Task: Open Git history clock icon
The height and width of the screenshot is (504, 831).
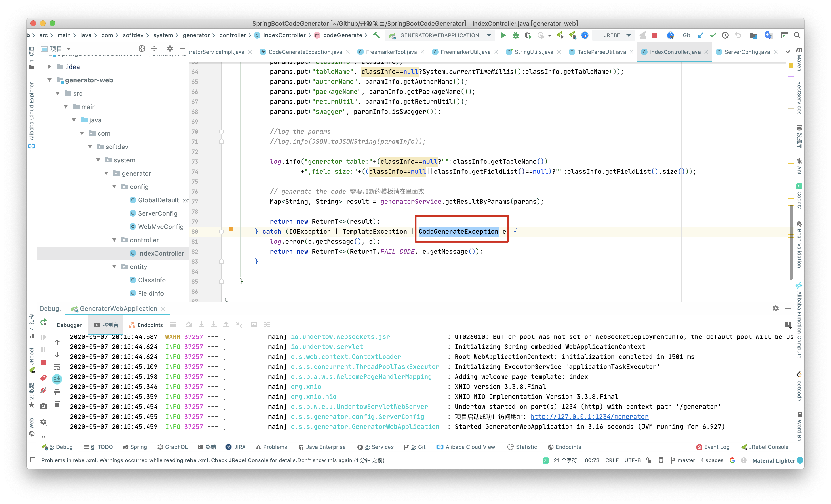Action: [725, 35]
